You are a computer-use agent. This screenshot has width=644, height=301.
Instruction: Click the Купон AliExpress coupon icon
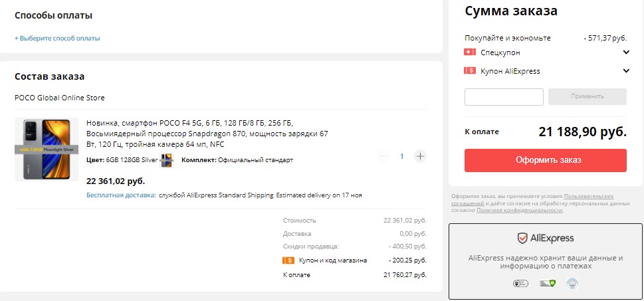pyautogui.click(x=470, y=71)
